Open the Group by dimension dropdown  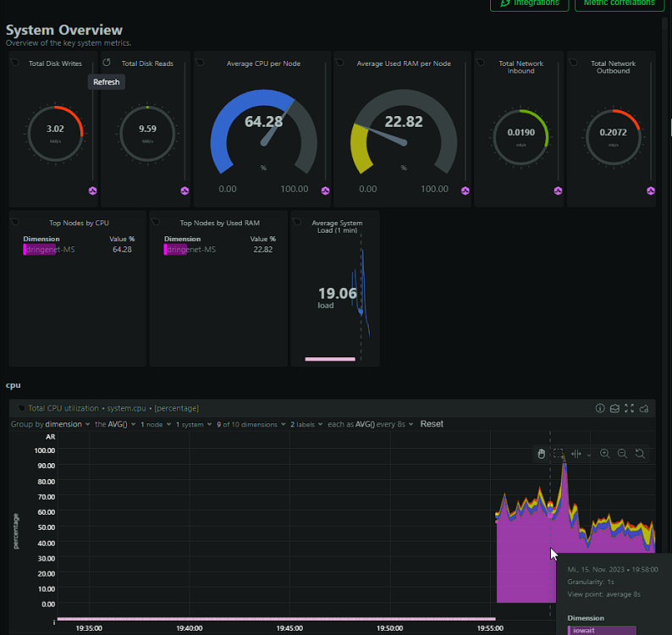pos(51,424)
